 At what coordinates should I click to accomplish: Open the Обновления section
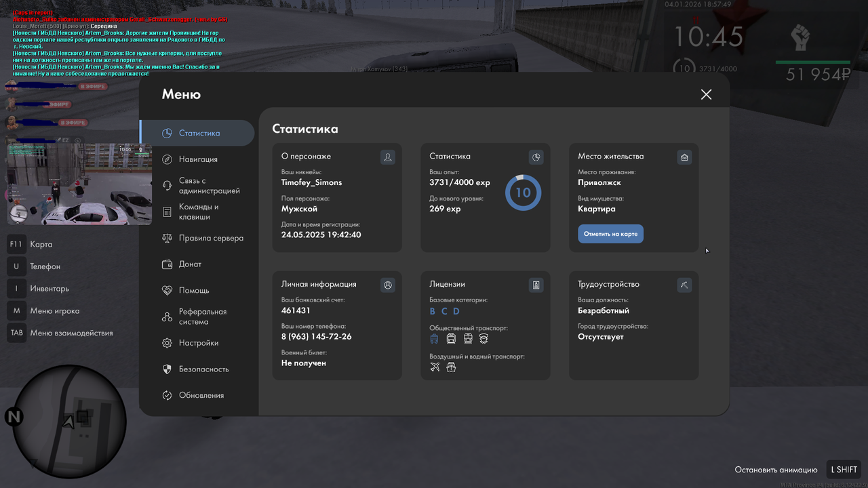[197, 395]
